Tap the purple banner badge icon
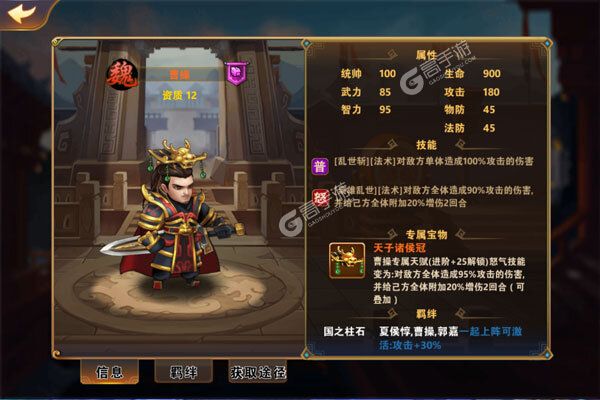Screen dimensions: 600x400 pyautogui.click(x=236, y=73)
